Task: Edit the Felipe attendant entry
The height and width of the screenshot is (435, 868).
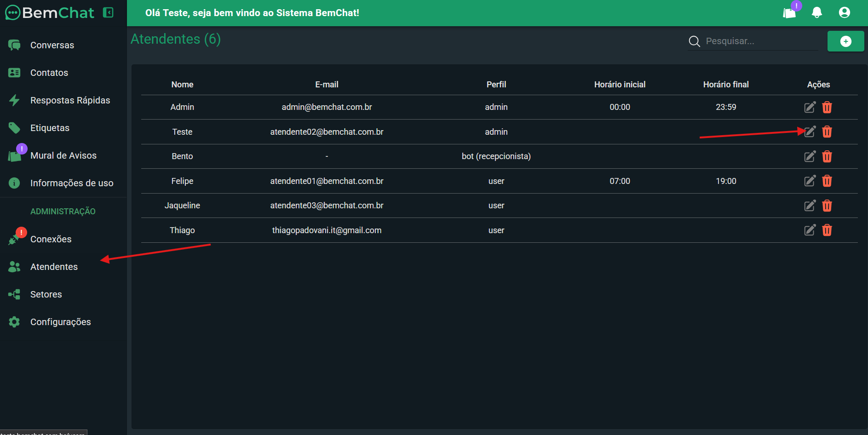Action: pos(810,181)
